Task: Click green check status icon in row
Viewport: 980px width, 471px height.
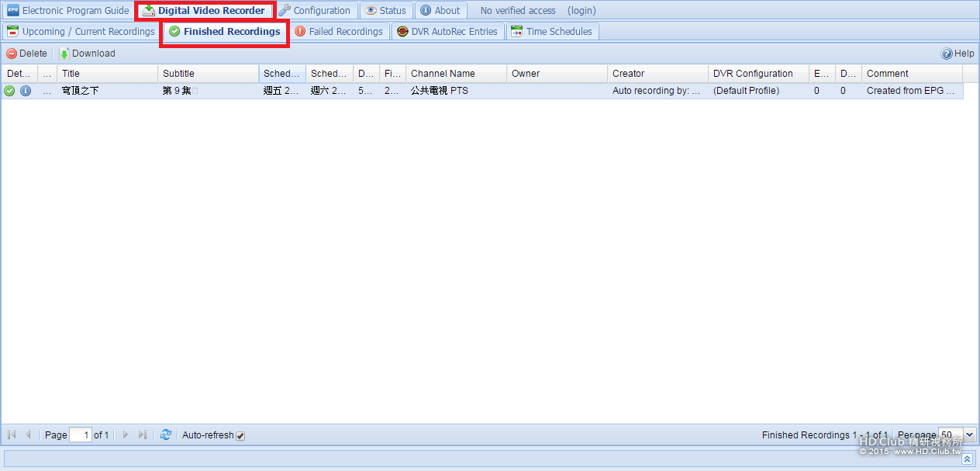Action: coord(9,91)
